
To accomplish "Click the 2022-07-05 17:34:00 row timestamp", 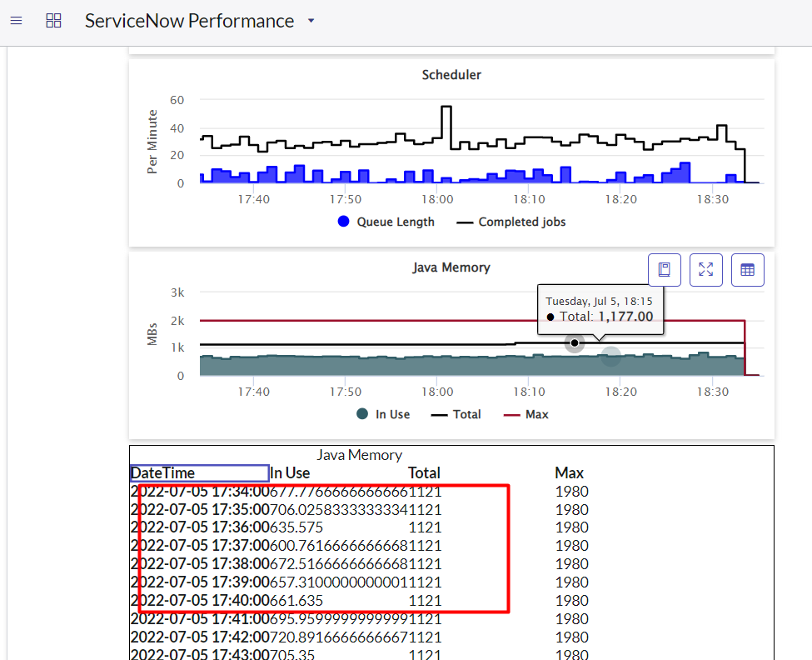I will (x=200, y=492).
